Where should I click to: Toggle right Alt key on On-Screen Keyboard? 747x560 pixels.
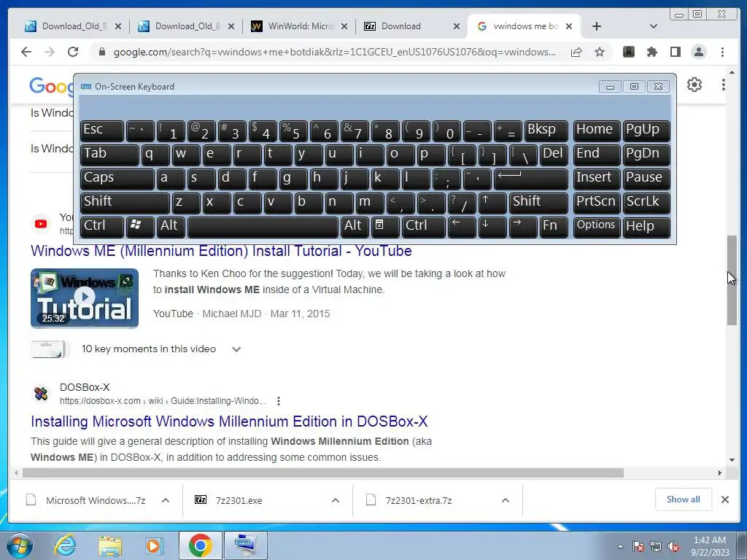pos(355,227)
